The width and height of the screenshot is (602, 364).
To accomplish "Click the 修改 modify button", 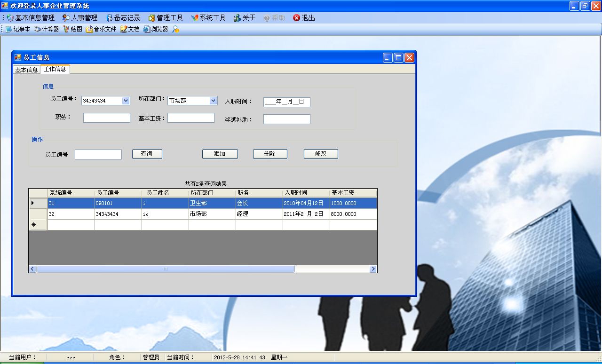I will (x=321, y=154).
